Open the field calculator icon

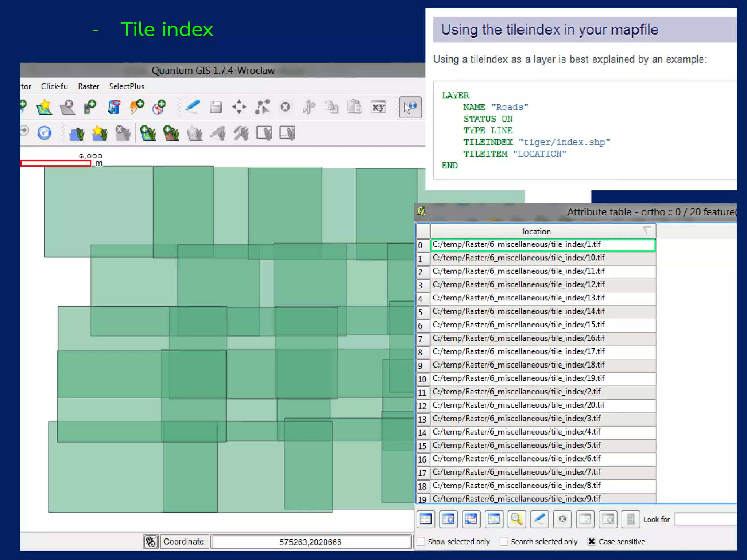pos(631,519)
